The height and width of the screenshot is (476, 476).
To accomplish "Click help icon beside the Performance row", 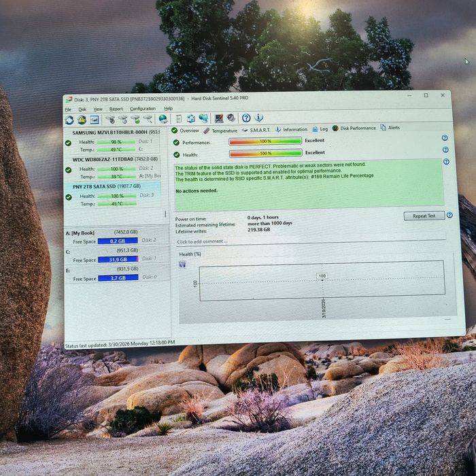I will pyautogui.click(x=445, y=138).
